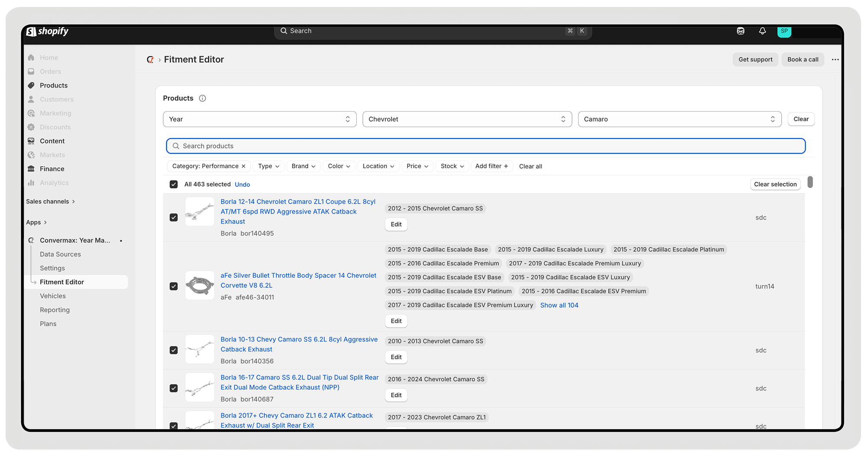Open notifications bell icon

pos(763,31)
